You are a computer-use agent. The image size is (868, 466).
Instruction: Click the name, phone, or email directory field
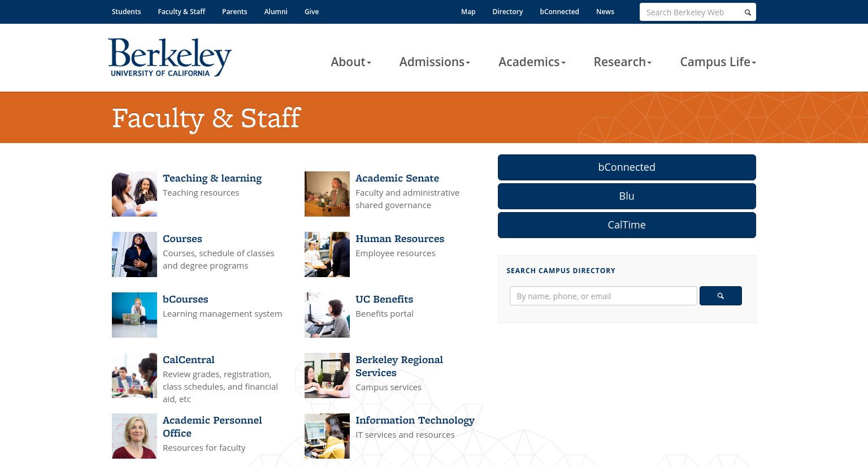603,296
